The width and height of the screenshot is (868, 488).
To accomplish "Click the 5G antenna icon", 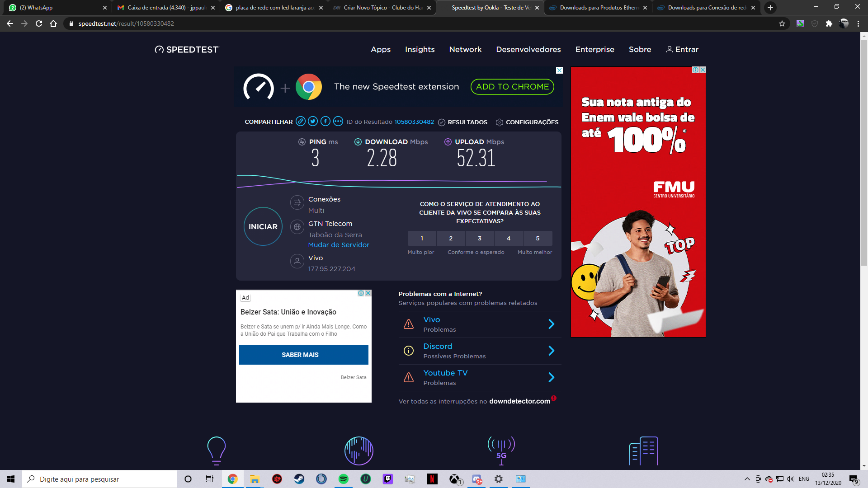I will coord(501,450).
